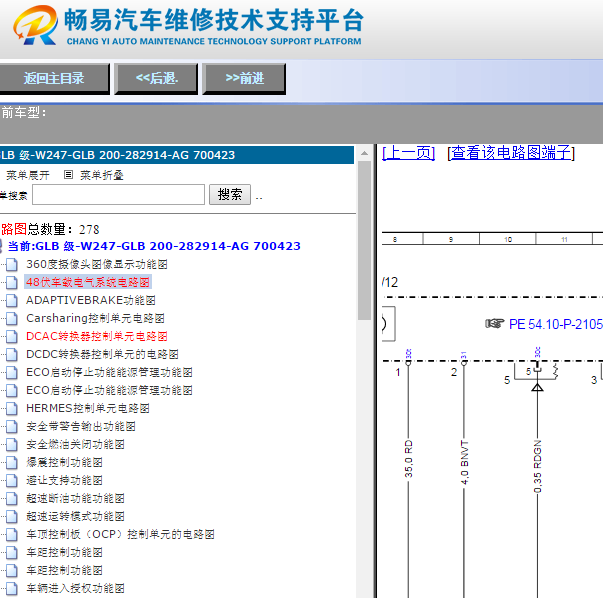Open PE 54.10-P-2105 reference link

coord(556,324)
